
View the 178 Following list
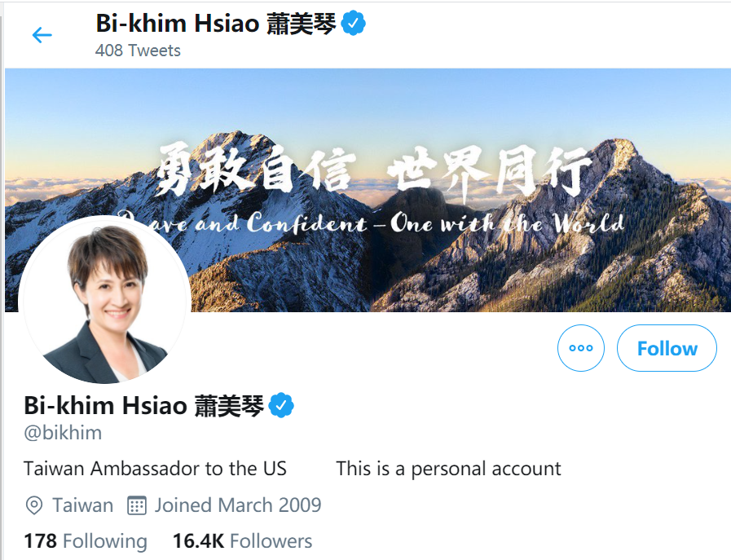(x=86, y=541)
